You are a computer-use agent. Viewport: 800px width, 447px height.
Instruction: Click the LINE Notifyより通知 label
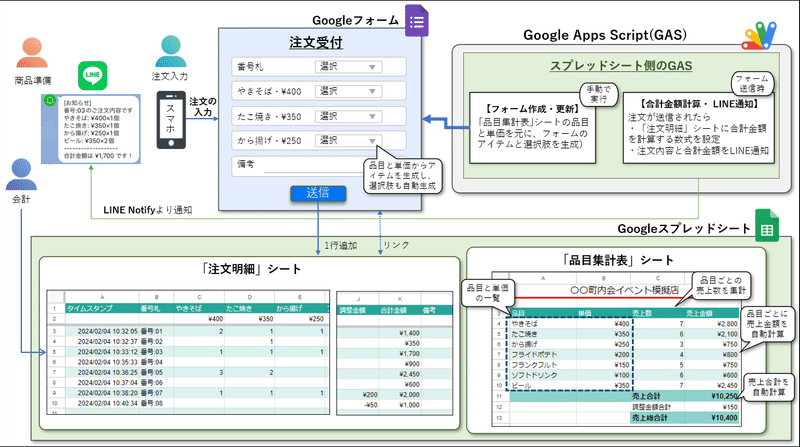point(147,210)
